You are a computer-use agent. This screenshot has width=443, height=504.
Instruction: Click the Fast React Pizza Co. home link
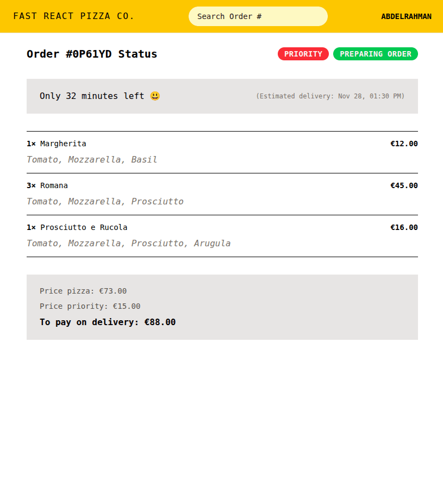tap(73, 16)
